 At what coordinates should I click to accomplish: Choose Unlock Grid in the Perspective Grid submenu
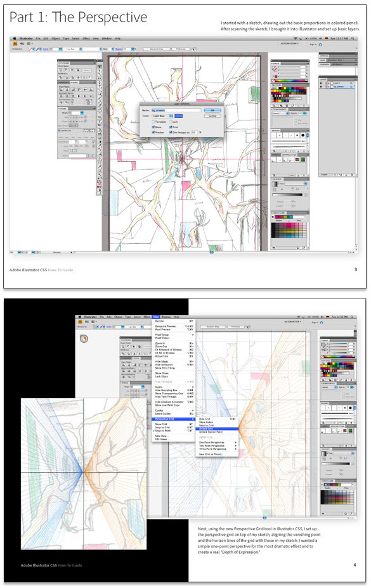click(x=217, y=428)
